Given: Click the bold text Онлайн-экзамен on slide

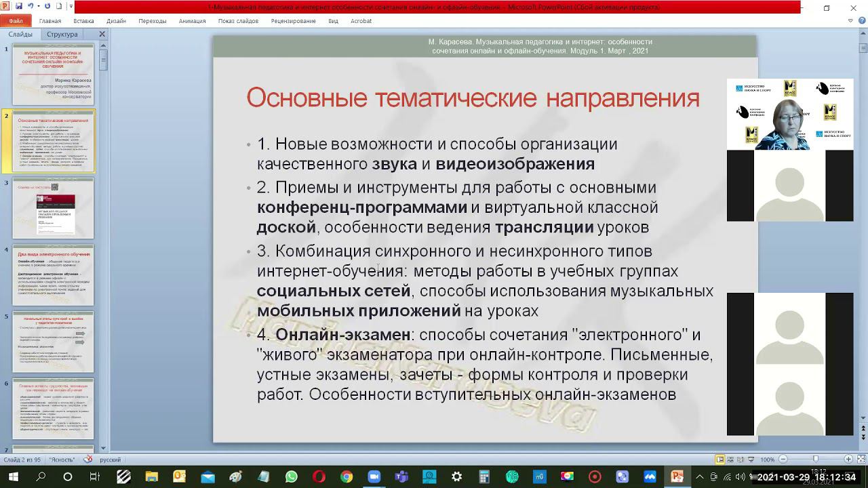Looking at the screenshot, I should pyautogui.click(x=343, y=335).
